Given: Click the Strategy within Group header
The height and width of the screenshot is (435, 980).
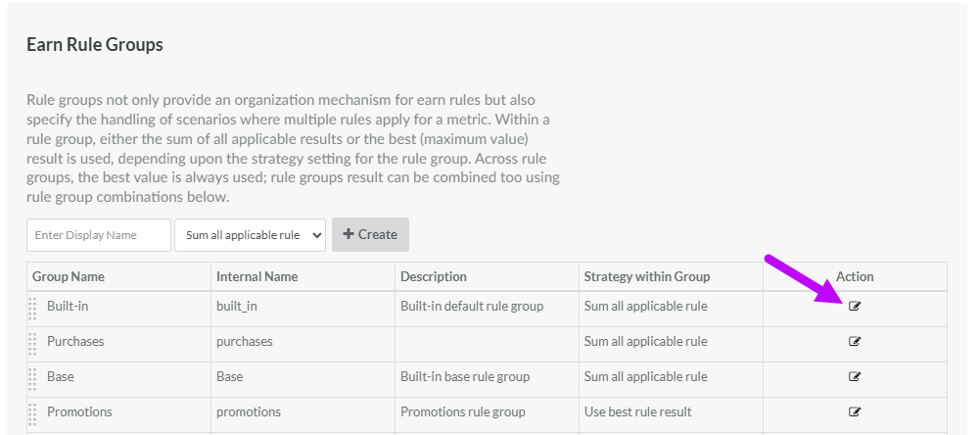Looking at the screenshot, I should (646, 276).
